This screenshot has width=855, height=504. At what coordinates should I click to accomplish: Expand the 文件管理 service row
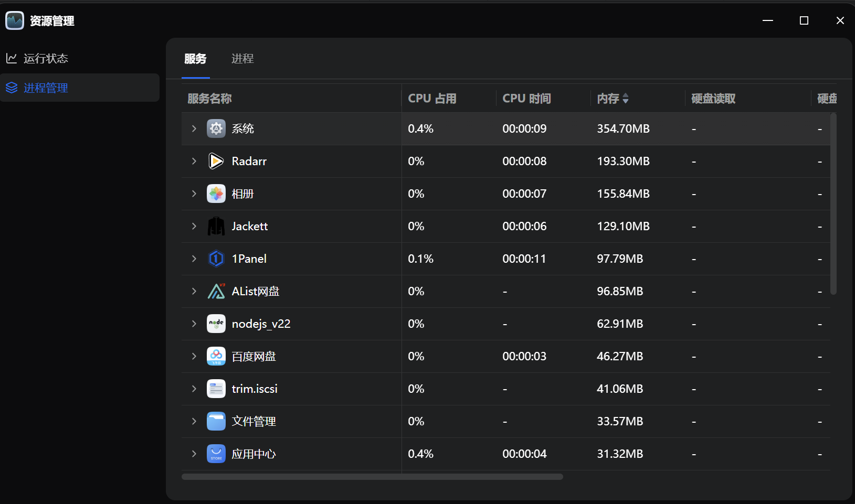[x=194, y=421]
